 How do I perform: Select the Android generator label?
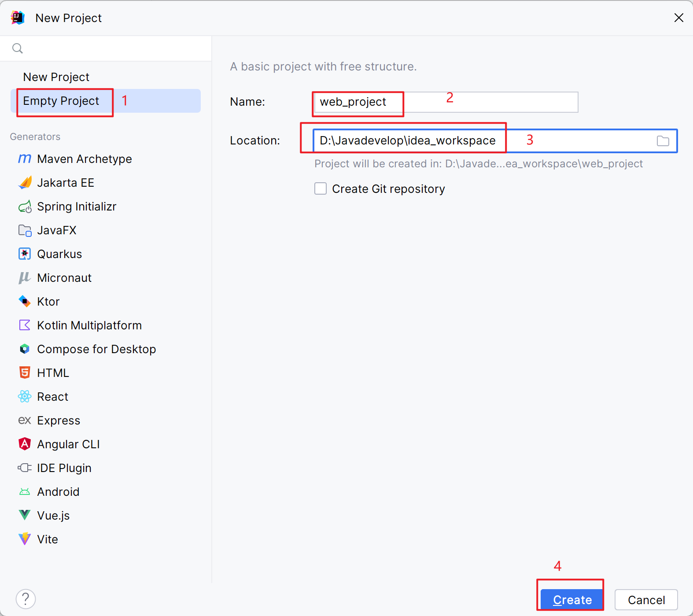pos(58,492)
